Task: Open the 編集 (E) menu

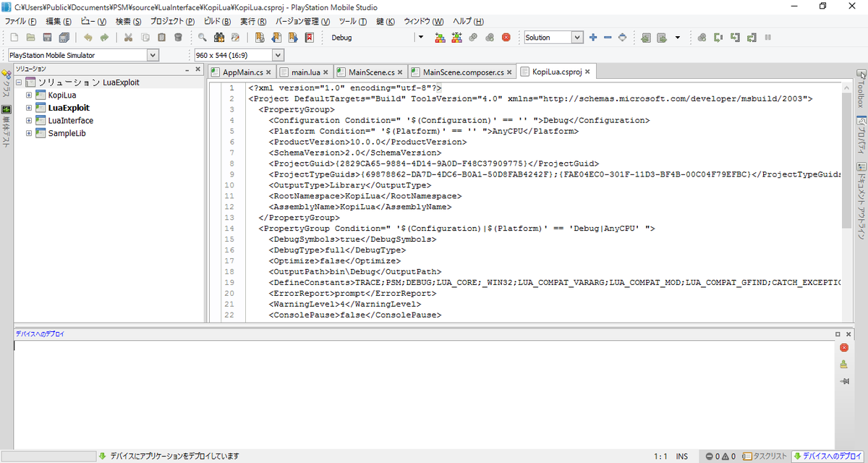Action: click(58, 22)
